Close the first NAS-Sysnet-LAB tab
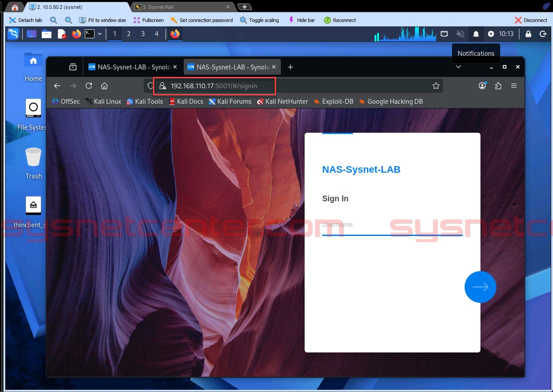 (x=175, y=67)
